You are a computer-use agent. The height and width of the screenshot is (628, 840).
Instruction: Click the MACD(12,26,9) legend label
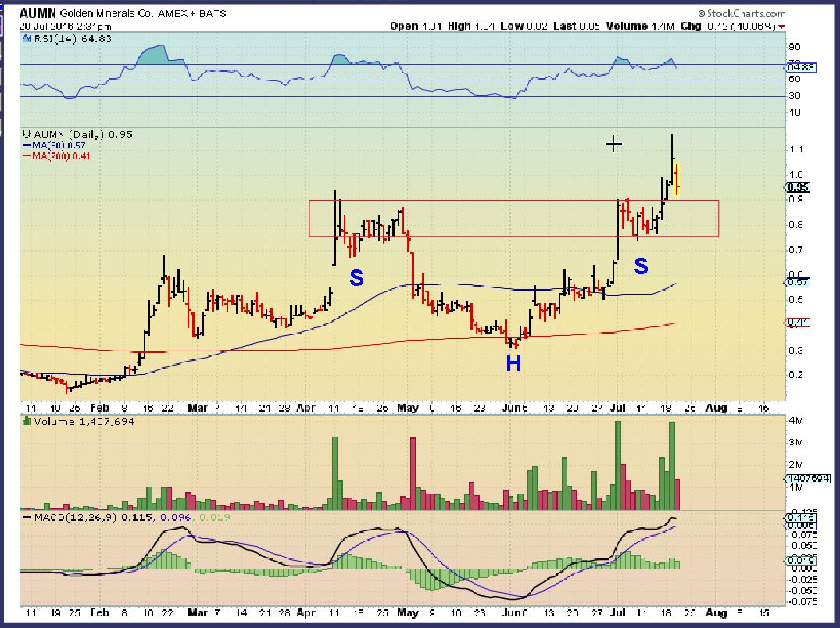pos(76,517)
